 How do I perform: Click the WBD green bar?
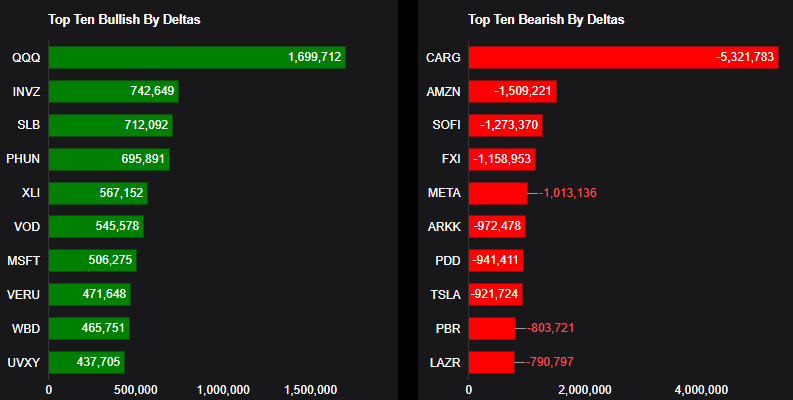(x=89, y=327)
